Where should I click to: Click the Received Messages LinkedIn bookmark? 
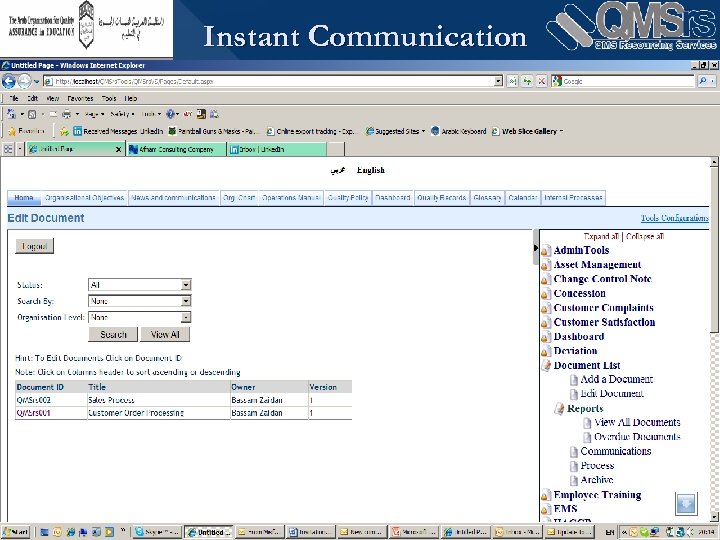click(x=118, y=131)
